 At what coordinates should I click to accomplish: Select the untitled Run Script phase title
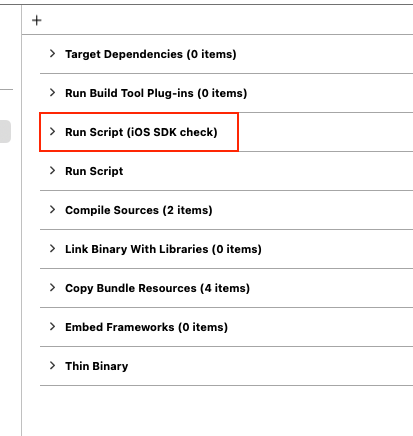click(94, 171)
